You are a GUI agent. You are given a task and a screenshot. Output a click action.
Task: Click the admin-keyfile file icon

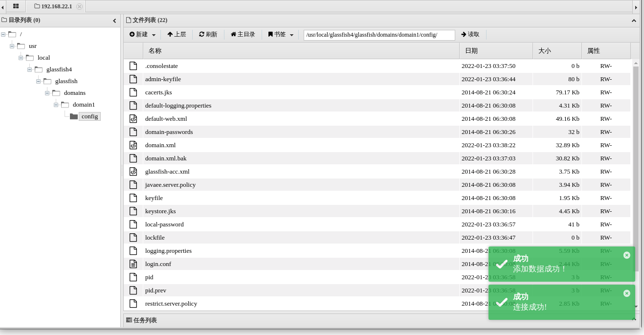(133, 79)
